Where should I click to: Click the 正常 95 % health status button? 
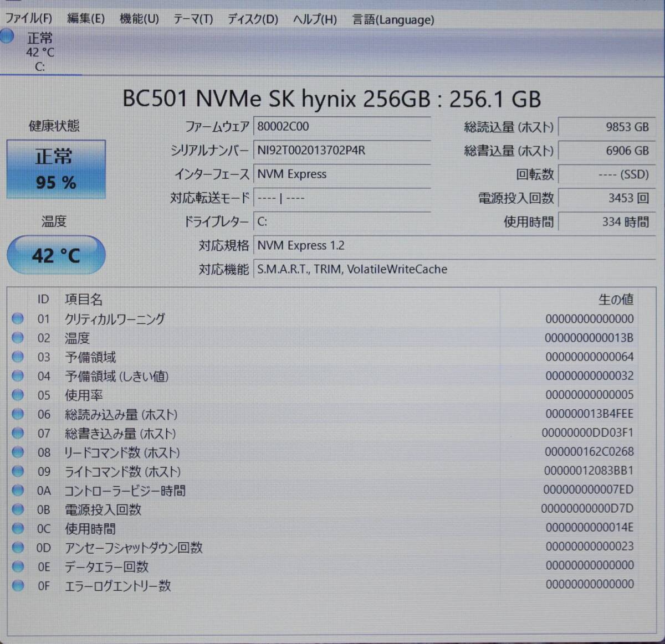tap(56, 169)
